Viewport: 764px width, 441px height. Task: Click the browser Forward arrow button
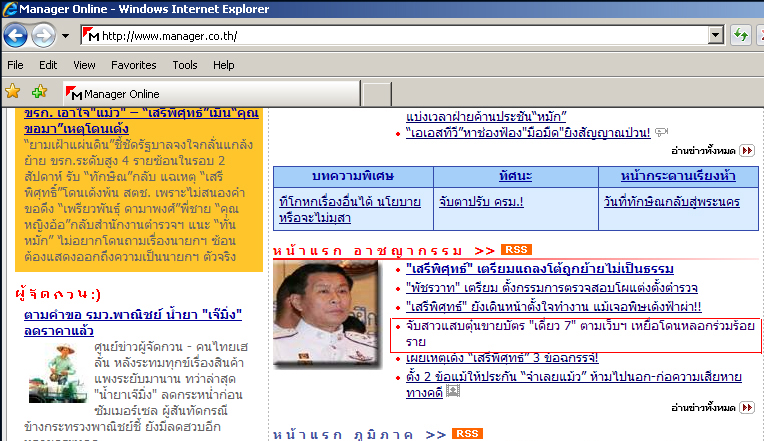43,36
